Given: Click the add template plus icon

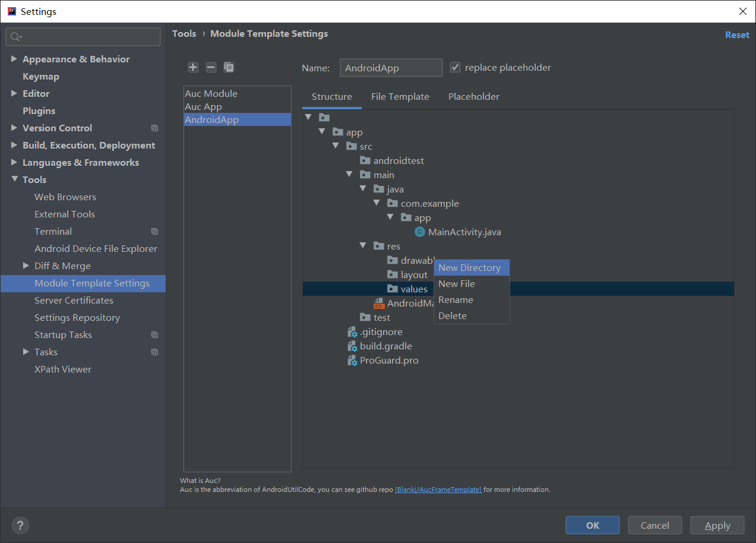Looking at the screenshot, I should tap(193, 68).
